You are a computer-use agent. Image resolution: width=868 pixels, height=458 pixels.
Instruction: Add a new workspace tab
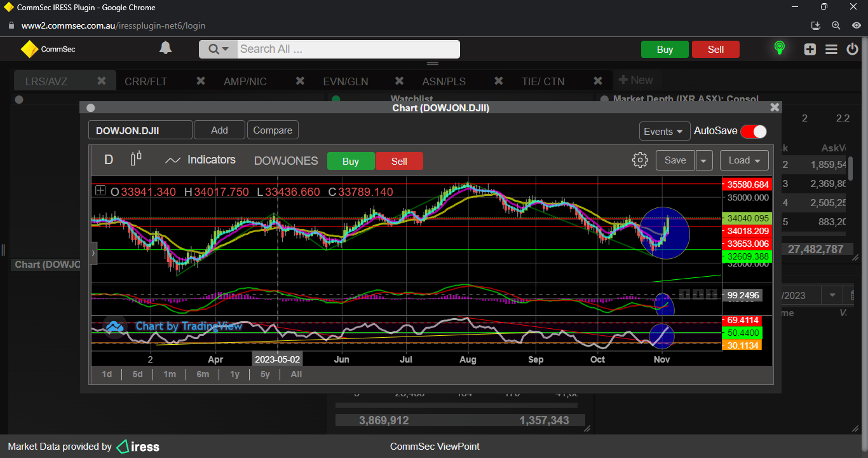(635, 80)
